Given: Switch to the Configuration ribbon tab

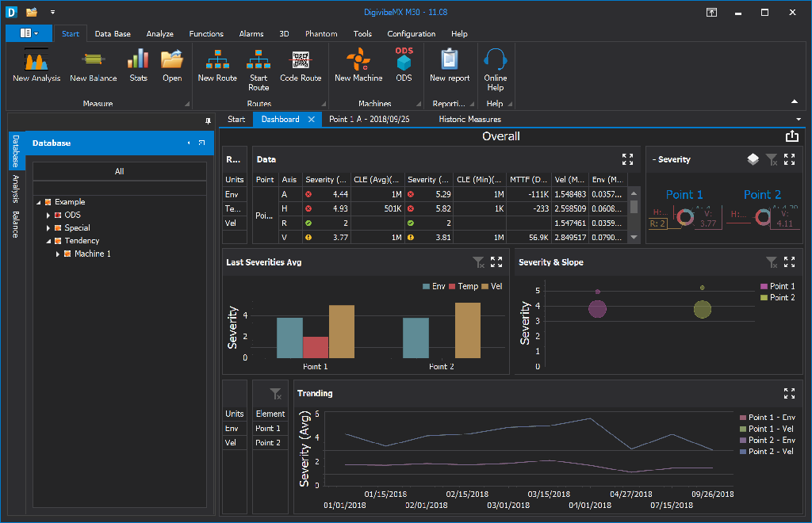Looking at the screenshot, I should [x=412, y=33].
